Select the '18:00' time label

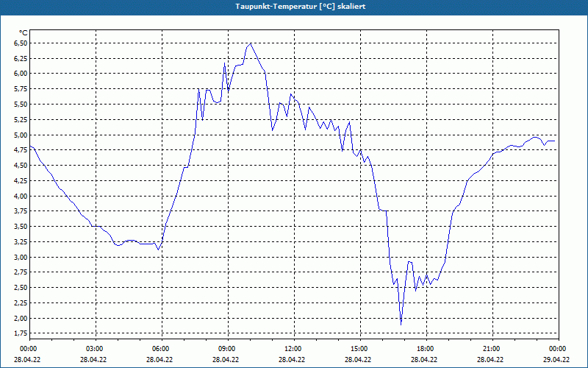[x=427, y=349]
